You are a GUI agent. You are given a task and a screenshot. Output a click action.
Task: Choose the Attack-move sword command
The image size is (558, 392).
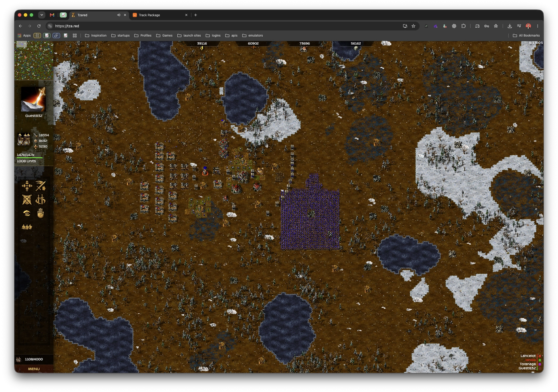tap(41, 186)
